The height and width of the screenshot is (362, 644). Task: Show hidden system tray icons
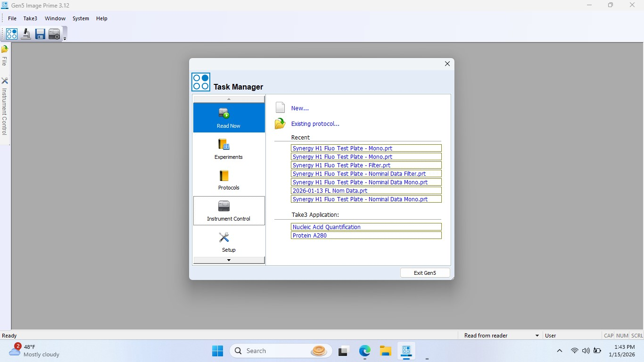pyautogui.click(x=560, y=351)
